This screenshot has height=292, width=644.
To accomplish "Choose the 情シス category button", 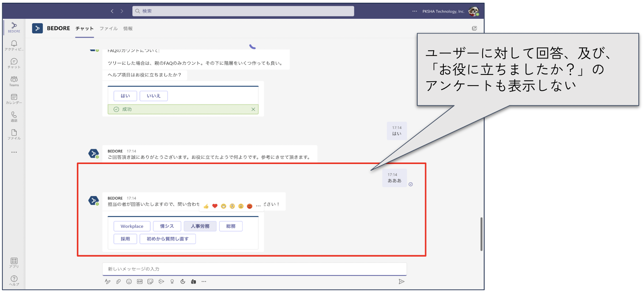I will [x=167, y=226].
